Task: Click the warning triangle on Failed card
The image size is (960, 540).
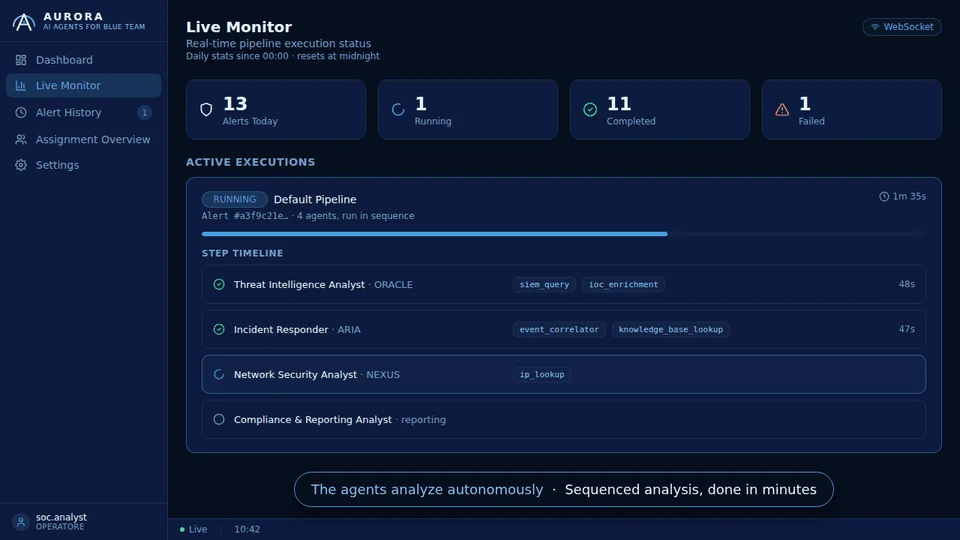Action: coord(782,110)
